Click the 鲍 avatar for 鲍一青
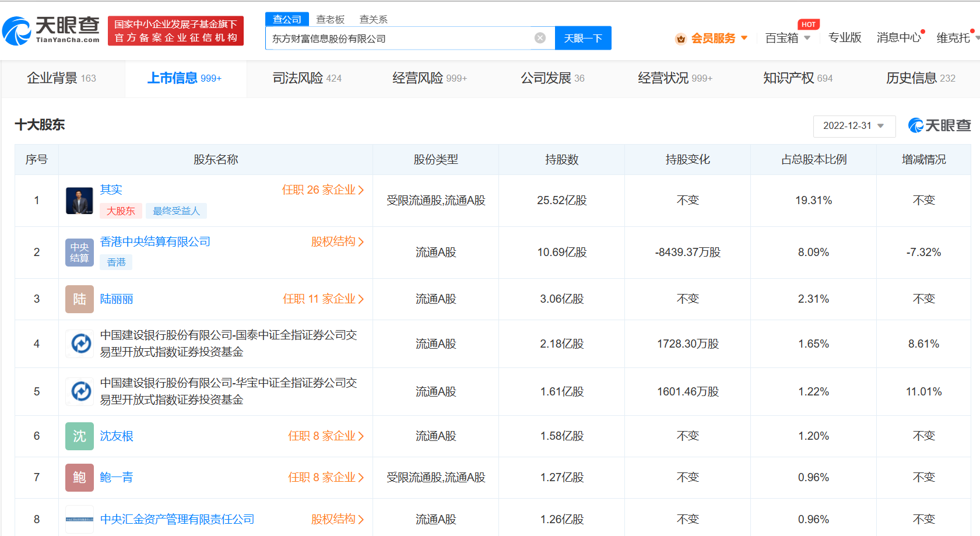Screen dimensions: 980x536 tap(79, 478)
